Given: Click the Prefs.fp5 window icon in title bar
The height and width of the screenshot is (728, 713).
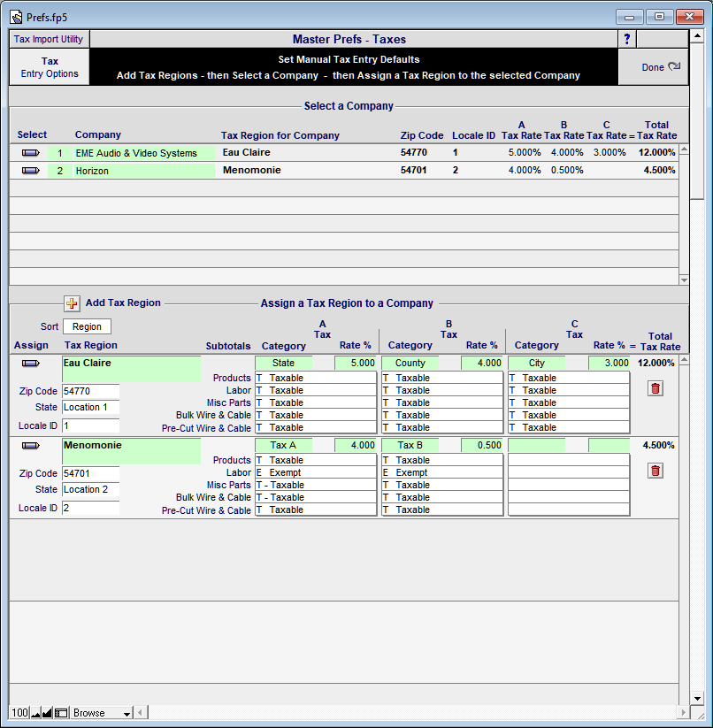Looking at the screenshot, I should [x=16, y=17].
